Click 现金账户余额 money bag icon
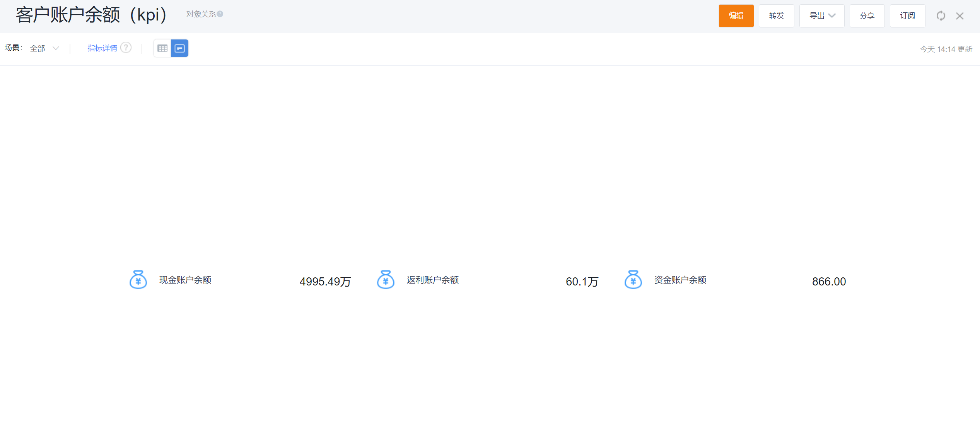The image size is (980, 446). pyautogui.click(x=138, y=280)
